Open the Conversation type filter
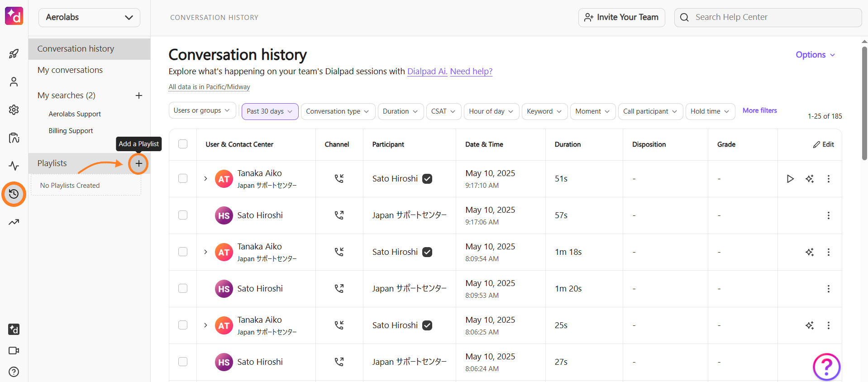This screenshot has width=868, height=382. (338, 111)
